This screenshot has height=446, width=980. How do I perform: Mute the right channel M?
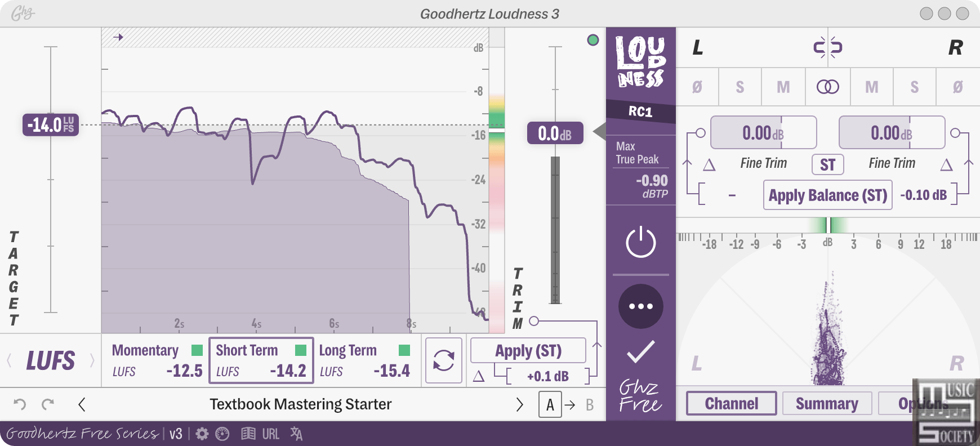tap(871, 87)
